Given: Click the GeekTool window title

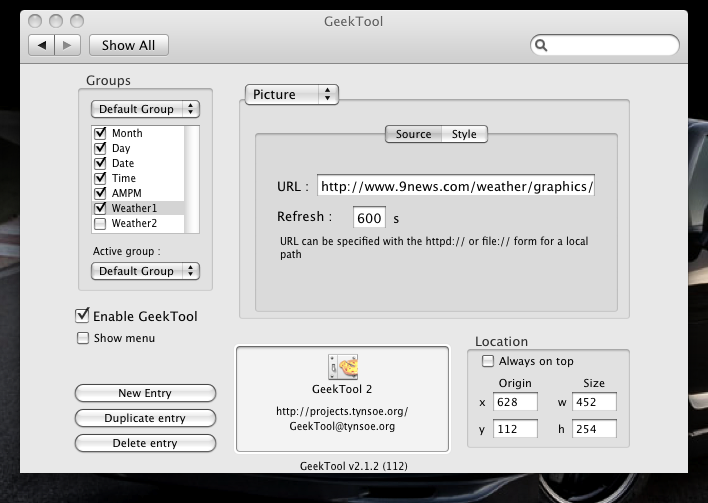Looking at the screenshot, I should (x=354, y=21).
